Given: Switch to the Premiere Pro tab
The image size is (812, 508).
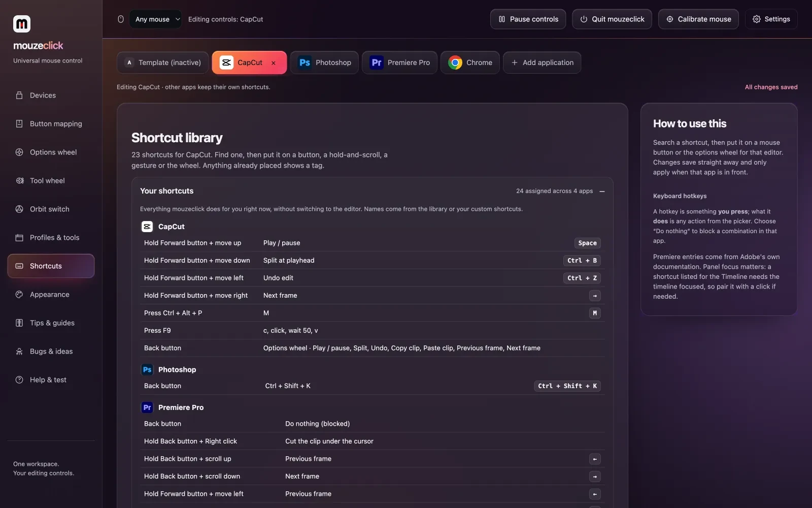Looking at the screenshot, I should pos(399,62).
